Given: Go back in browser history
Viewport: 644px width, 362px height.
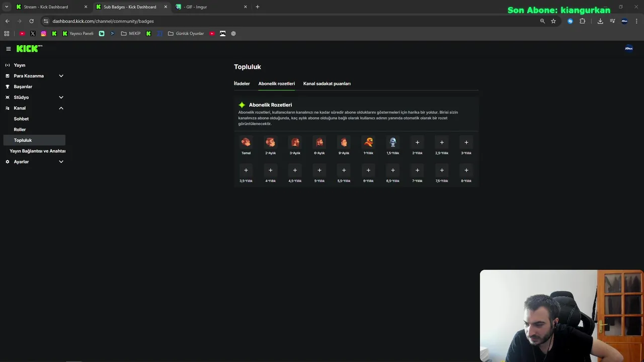Looking at the screenshot, I should coord(7,21).
